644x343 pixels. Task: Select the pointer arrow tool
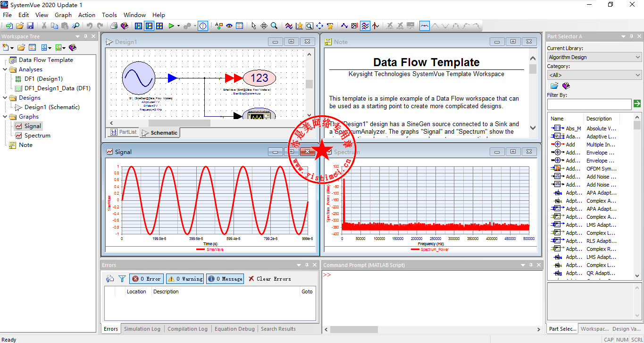click(253, 26)
